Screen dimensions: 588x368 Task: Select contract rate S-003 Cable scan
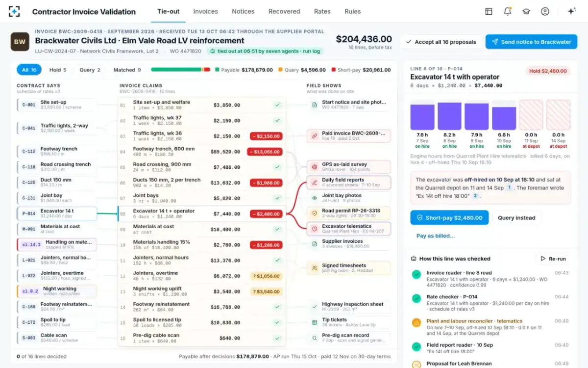57,338
